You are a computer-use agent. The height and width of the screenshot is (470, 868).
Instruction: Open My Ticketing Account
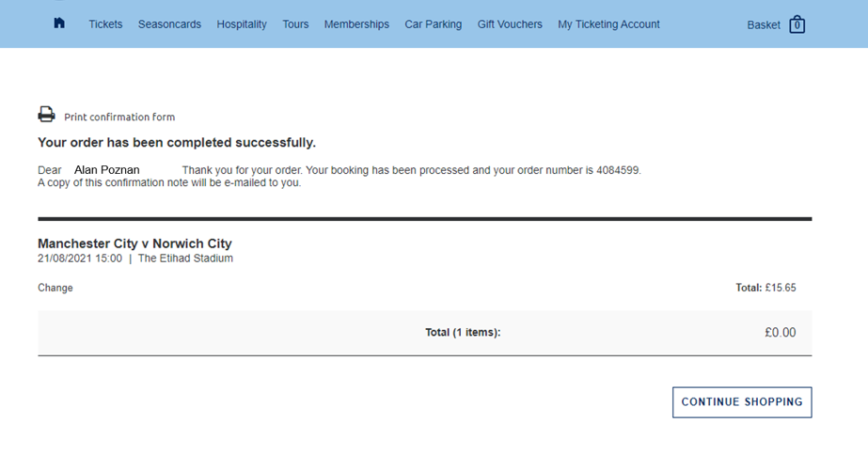coord(608,24)
